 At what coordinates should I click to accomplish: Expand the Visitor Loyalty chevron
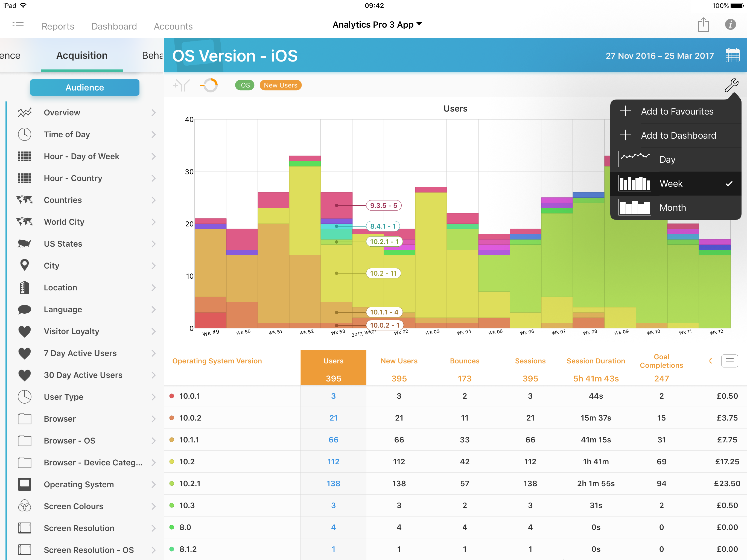[x=154, y=331]
